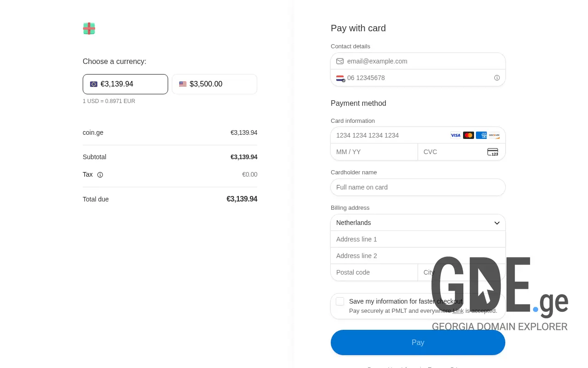
Task: Select the $3,500.00 USD currency option
Action: coord(215,84)
